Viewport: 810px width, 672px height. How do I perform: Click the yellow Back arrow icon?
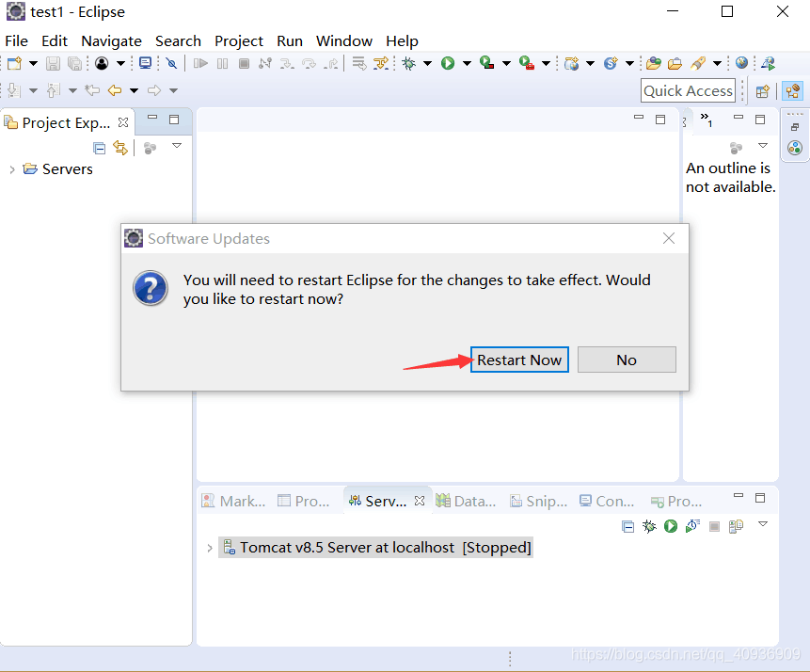point(115,90)
